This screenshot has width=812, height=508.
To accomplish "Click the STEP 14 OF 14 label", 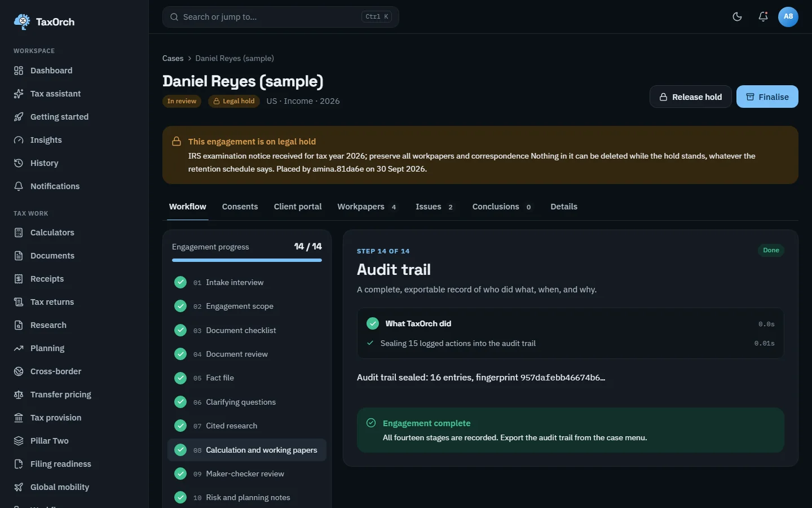I will tap(383, 251).
